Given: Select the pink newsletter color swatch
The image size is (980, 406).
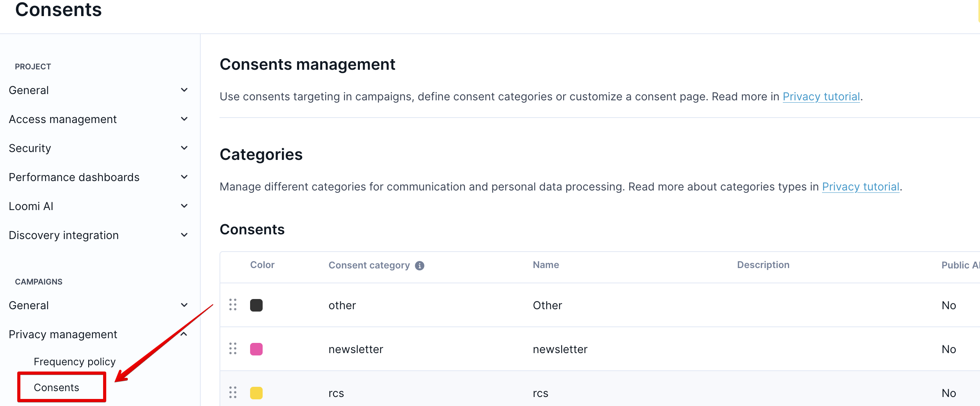Looking at the screenshot, I should click(x=256, y=349).
